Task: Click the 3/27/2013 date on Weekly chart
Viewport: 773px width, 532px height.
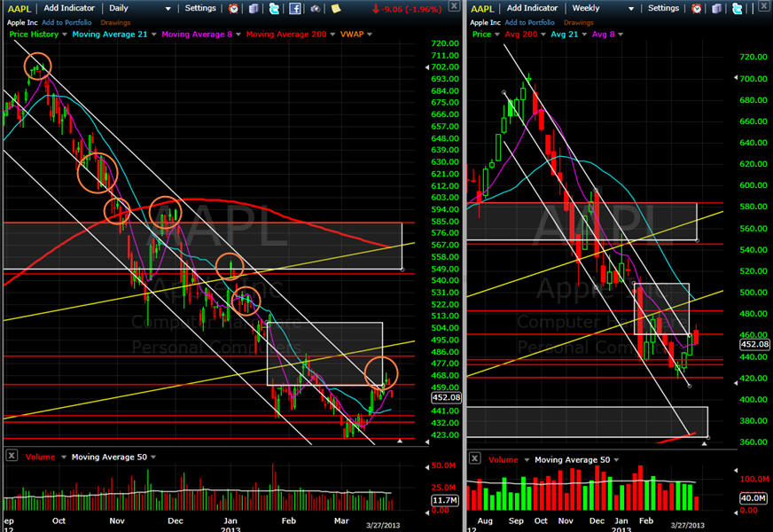Action: [x=687, y=526]
